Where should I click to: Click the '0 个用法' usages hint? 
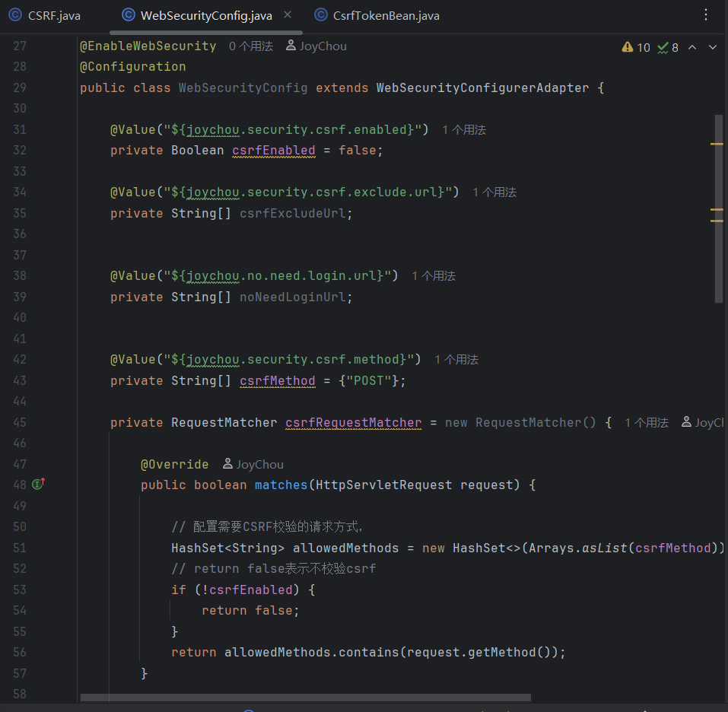[x=250, y=46]
